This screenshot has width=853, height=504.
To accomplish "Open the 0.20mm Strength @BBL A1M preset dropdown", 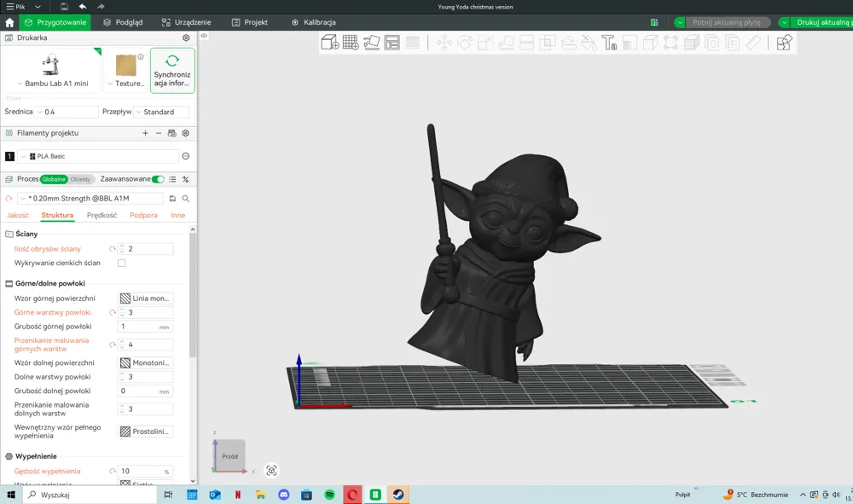I will click(90, 199).
